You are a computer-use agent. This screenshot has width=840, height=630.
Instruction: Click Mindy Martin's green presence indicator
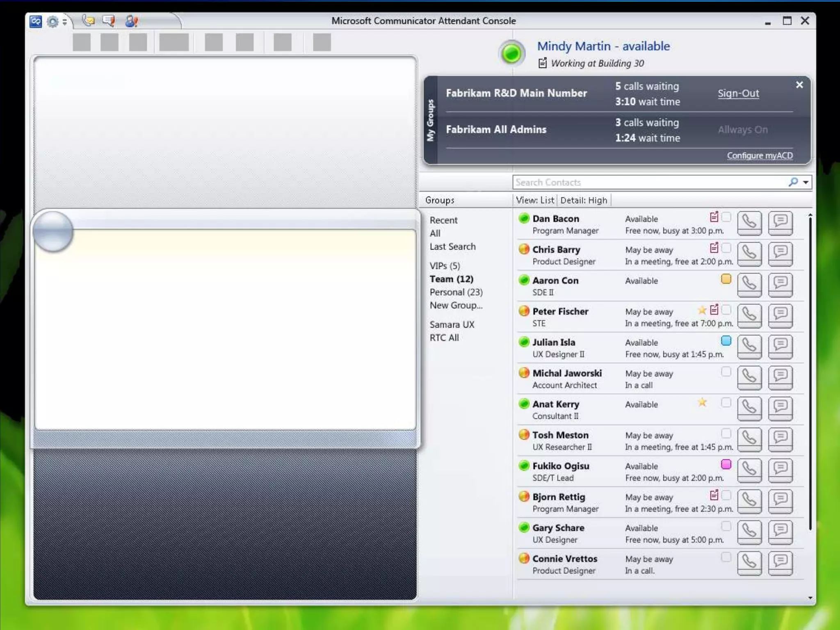(x=511, y=54)
